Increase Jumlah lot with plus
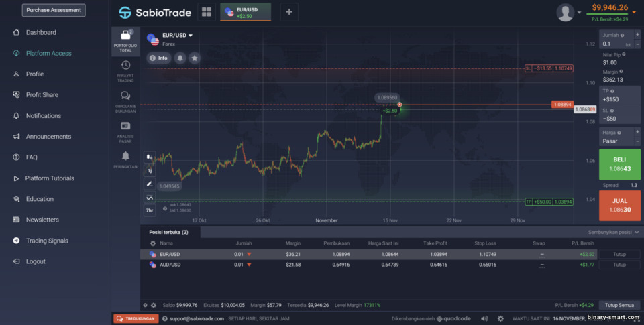This screenshot has height=325, width=644. (637, 35)
